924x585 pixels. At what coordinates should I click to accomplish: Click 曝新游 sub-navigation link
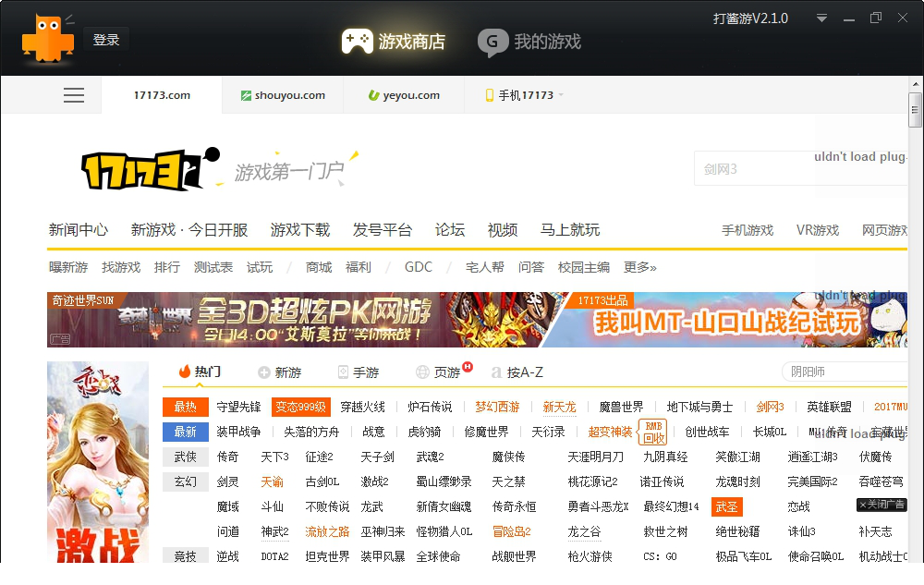point(68,267)
